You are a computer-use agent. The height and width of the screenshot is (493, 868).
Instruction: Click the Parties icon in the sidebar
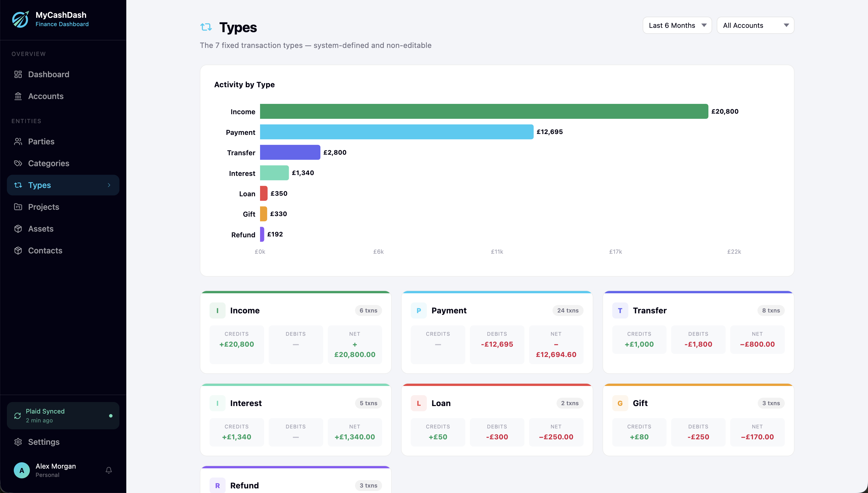click(x=19, y=141)
